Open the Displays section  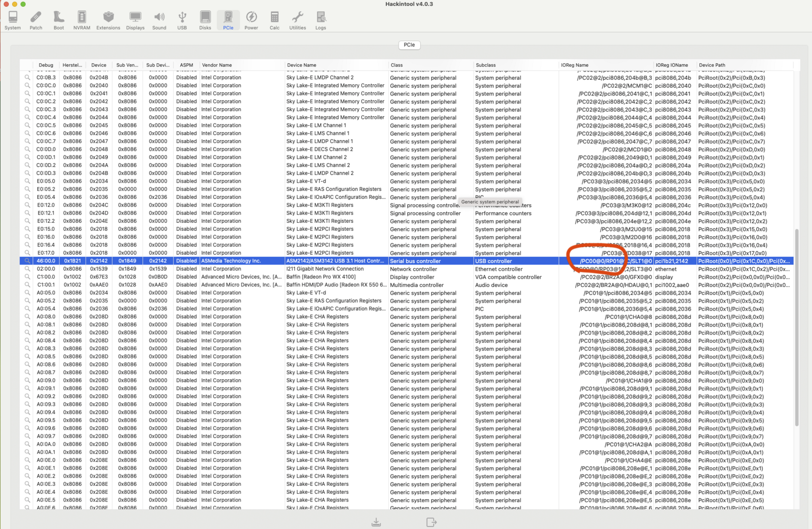point(135,21)
